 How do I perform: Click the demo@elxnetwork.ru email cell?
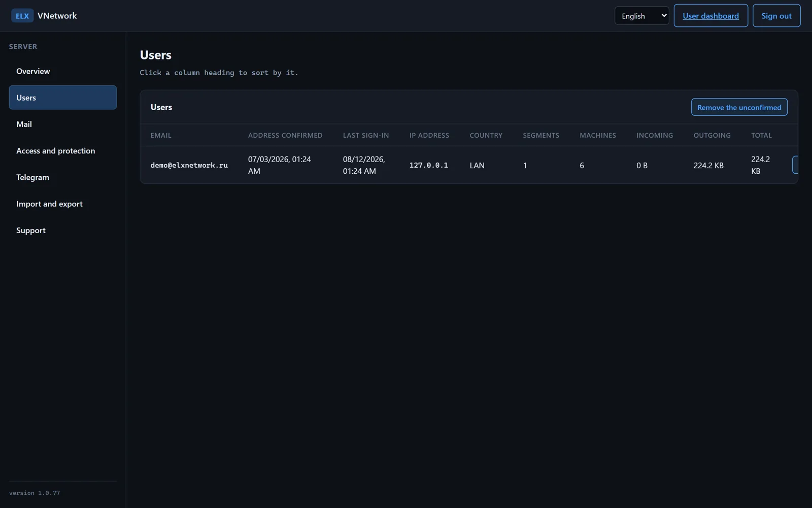point(189,165)
